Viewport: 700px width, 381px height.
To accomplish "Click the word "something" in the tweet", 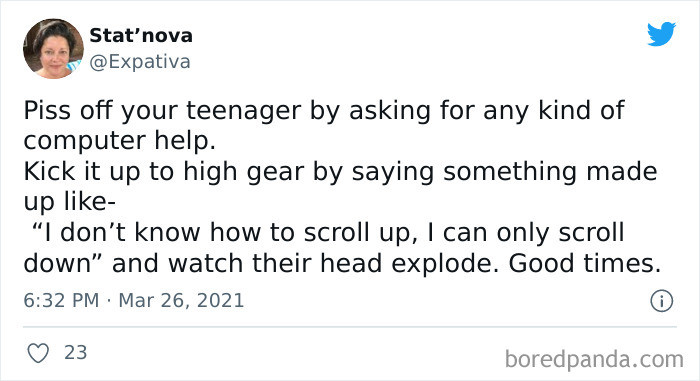I will coord(510,172).
